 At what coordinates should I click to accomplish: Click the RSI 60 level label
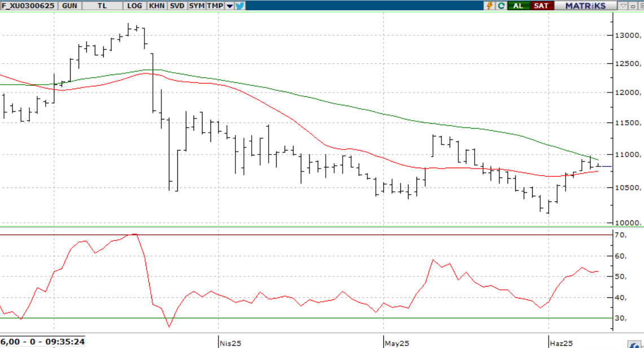[x=621, y=256]
